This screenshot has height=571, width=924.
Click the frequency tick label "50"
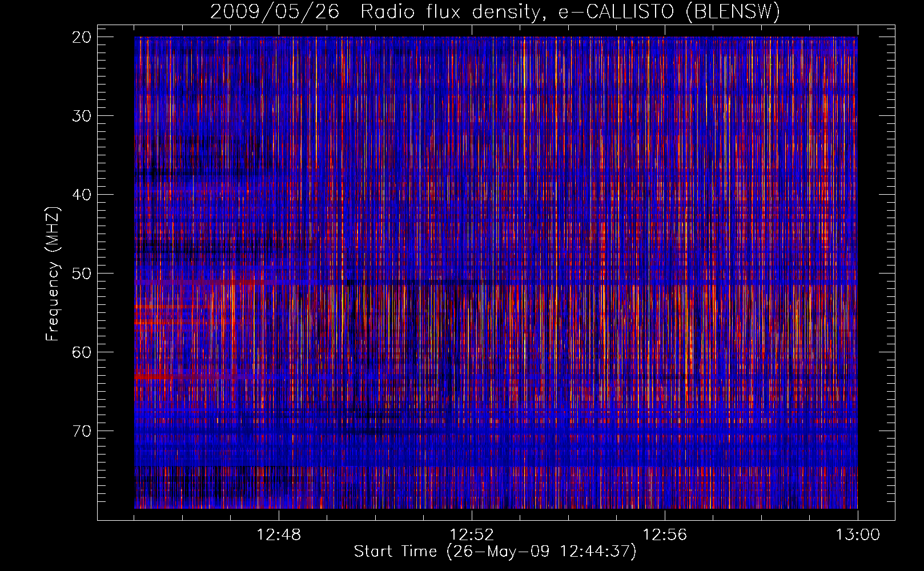click(x=82, y=274)
